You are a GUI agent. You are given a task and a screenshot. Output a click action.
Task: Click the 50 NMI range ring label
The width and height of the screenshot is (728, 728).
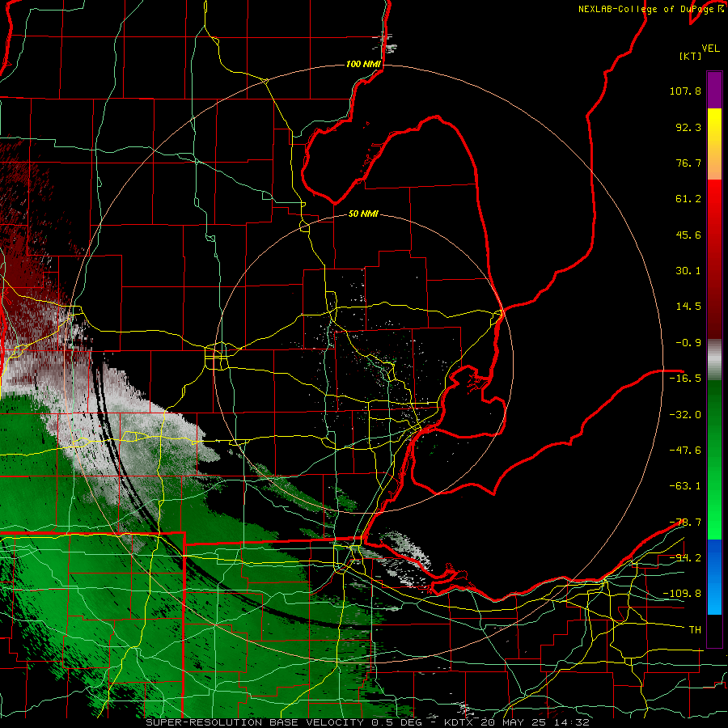point(363,214)
